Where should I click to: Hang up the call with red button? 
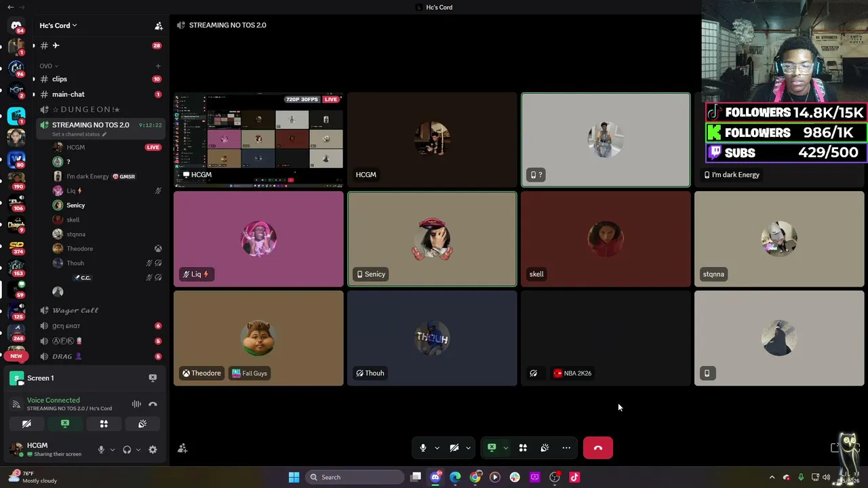pos(597,448)
